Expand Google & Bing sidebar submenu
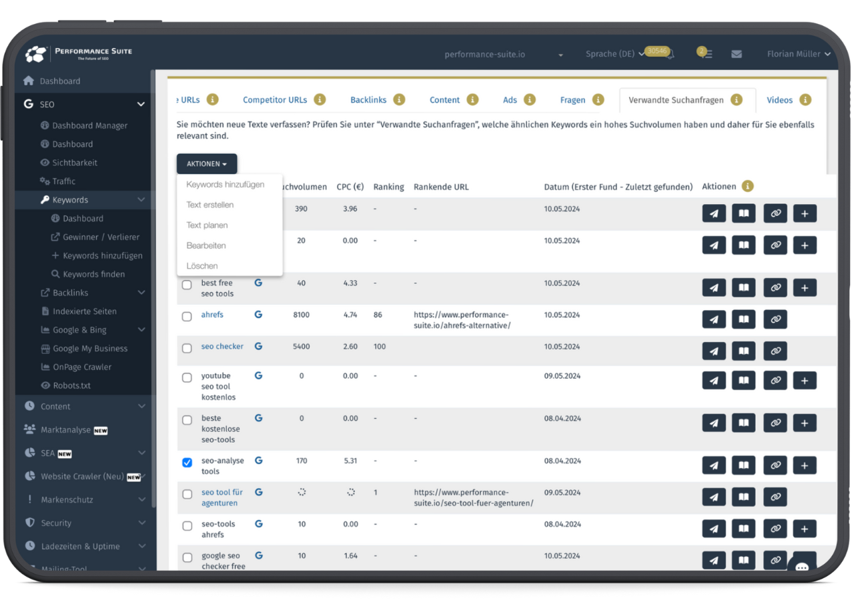 coord(141,330)
